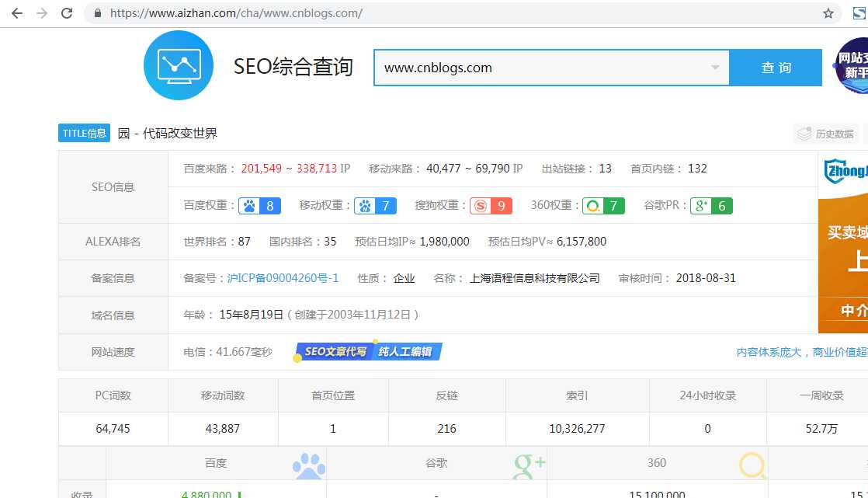The height and width of the screenshot is (498, 868).
Task: Click Google PR badge 6
Action: point(711,206)
